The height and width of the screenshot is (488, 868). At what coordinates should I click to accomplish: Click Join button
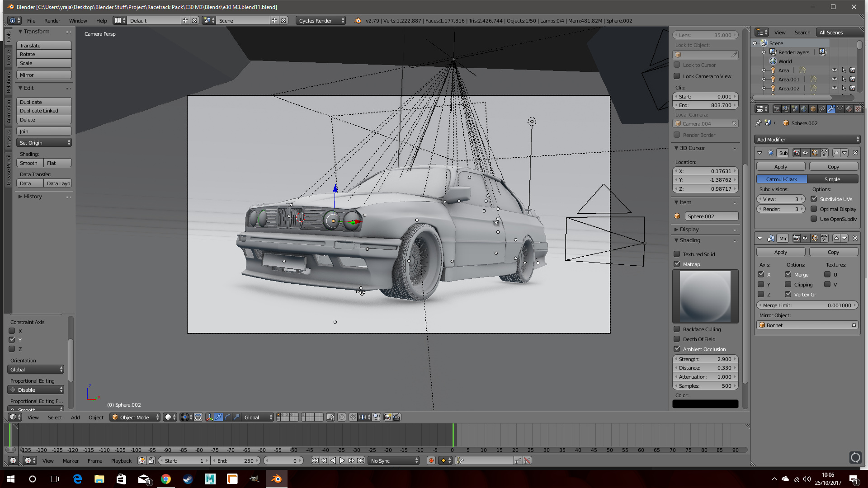[x=44, y=131]
